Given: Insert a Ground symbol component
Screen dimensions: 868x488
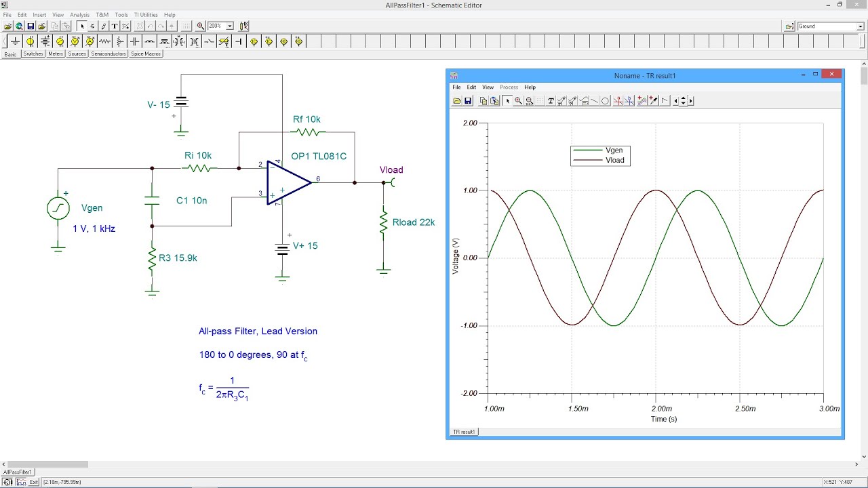Looking at the screenshot, I should [x=15, y=41].
